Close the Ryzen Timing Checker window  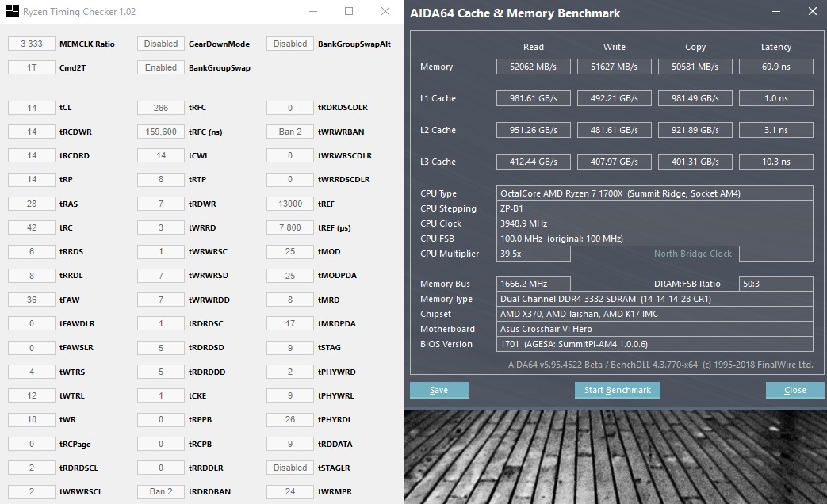(385, 11)
